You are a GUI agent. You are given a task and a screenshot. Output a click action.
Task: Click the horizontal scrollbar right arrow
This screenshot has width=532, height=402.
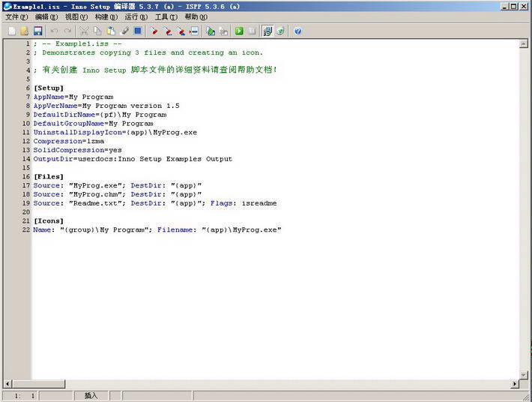514,384
